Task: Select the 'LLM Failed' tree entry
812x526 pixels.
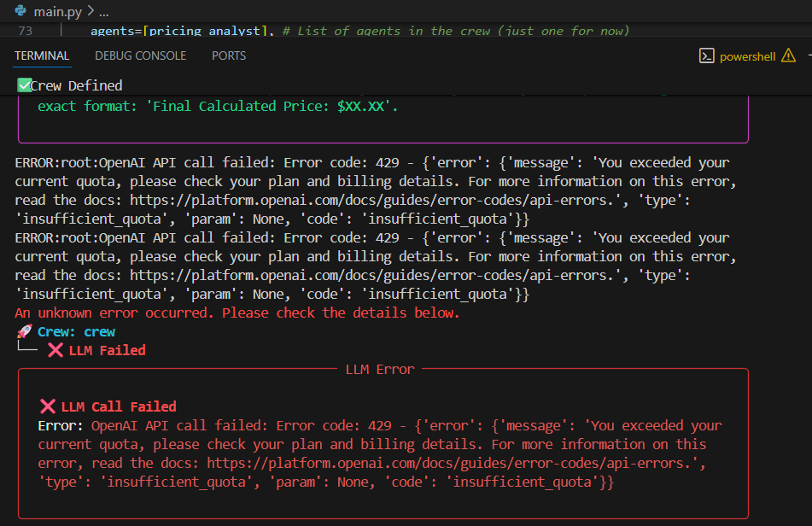Action: coord(108,350)
